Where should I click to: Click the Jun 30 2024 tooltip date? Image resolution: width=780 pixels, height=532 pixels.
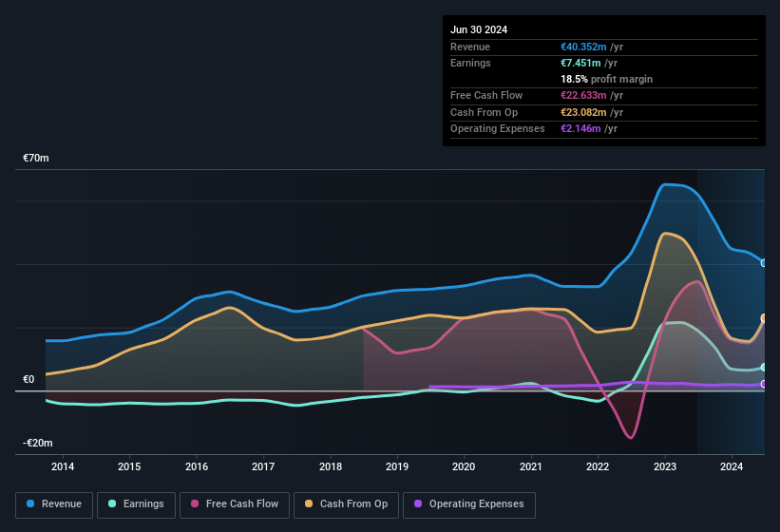click(479, 29)
